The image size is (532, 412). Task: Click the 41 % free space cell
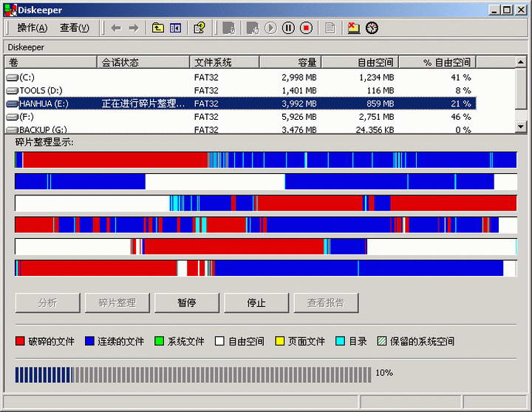click(461, 78)
